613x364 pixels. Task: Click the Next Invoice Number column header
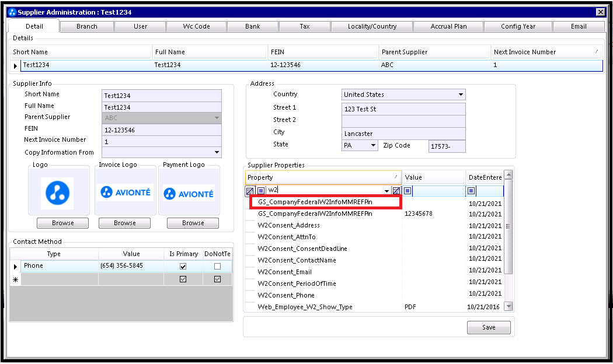coord(546,52)
